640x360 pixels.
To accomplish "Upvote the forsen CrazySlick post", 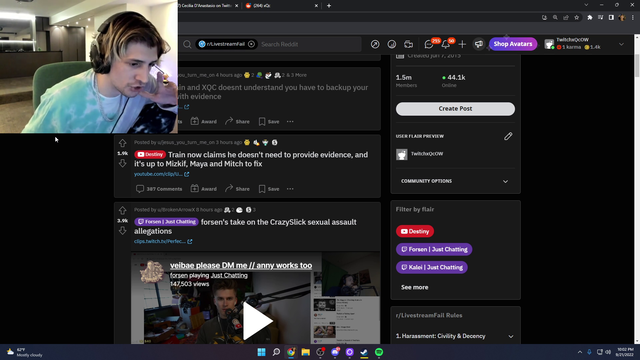I will click(x=122, y=211).
